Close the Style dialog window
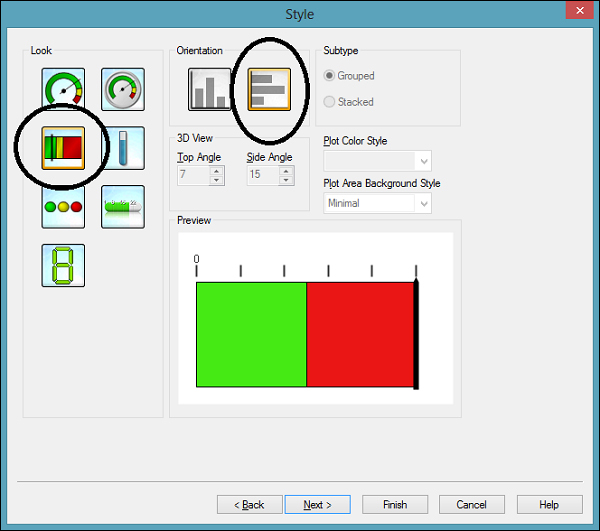The height and width of the screenshot is (531, 600). coord(580,10)
